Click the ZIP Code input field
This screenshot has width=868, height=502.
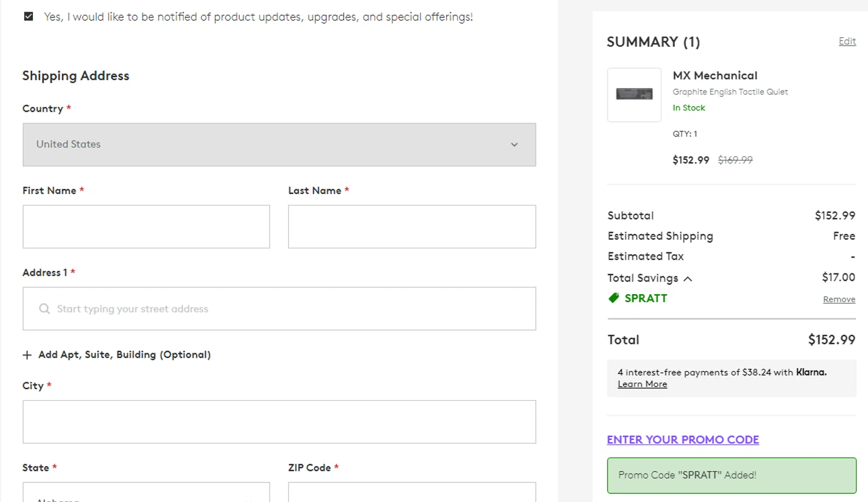[x=411, y=492]
